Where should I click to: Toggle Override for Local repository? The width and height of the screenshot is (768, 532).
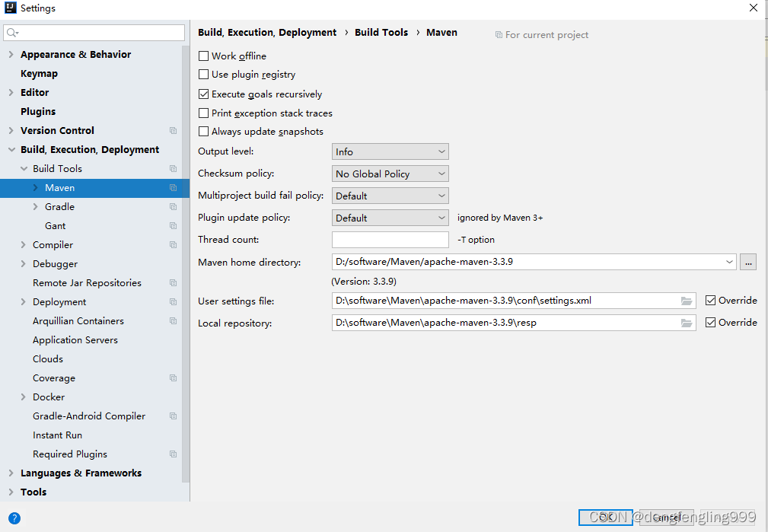click(710, 323)
